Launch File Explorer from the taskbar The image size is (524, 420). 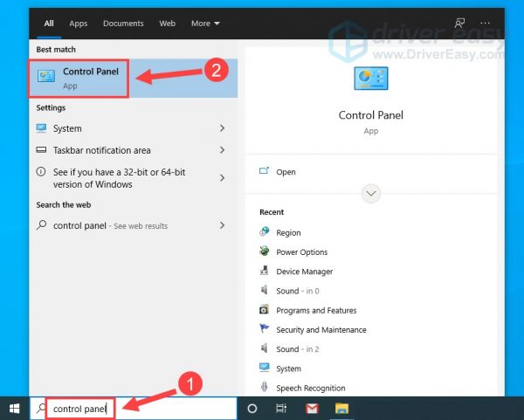pyautogui.click(x=343, y=408)
